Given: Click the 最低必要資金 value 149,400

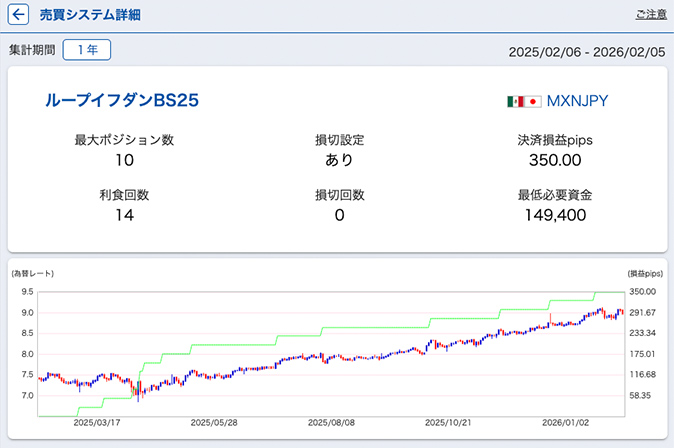Looking at the screenshot, I should [x=555, y=215].
